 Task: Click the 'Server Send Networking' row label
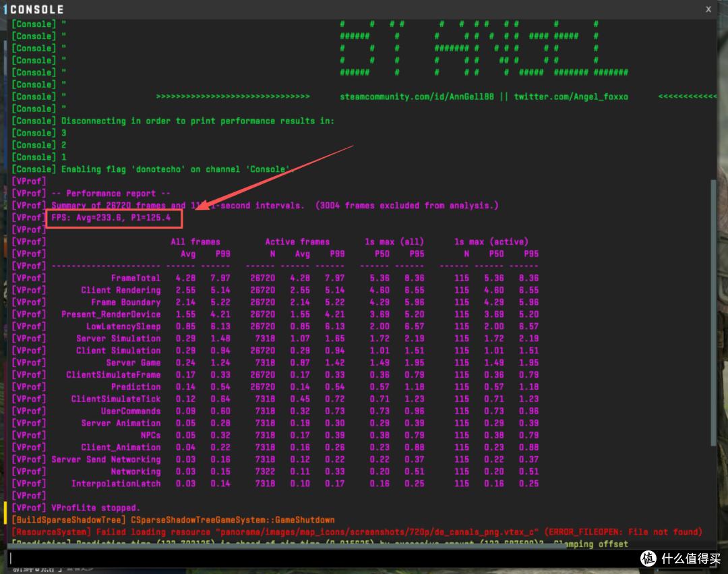coord(106,459)
